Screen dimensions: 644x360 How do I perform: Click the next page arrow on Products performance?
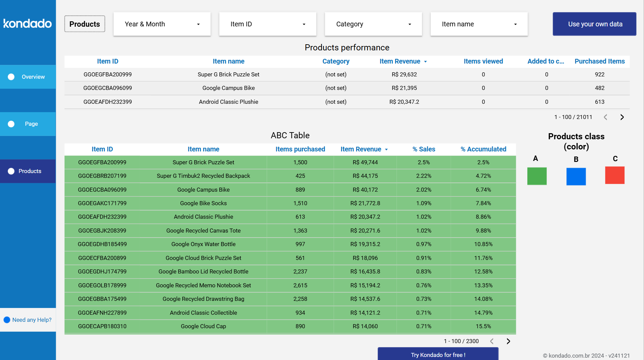pos(622,117)
